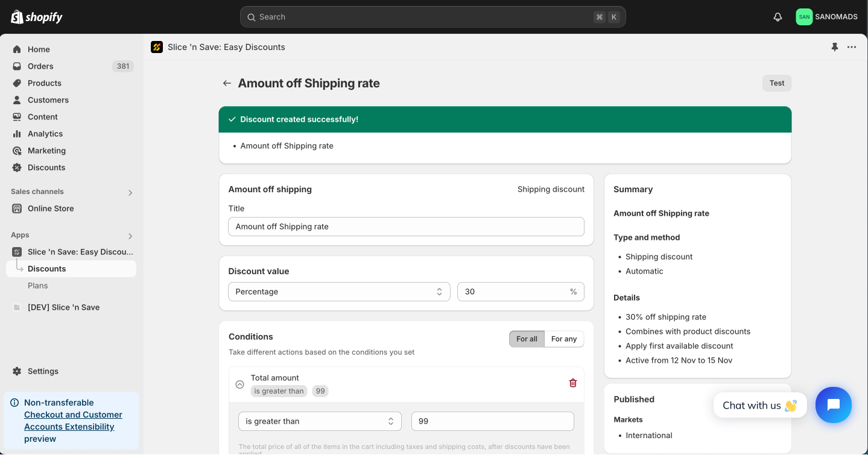Click the Shopify logo

37,17
